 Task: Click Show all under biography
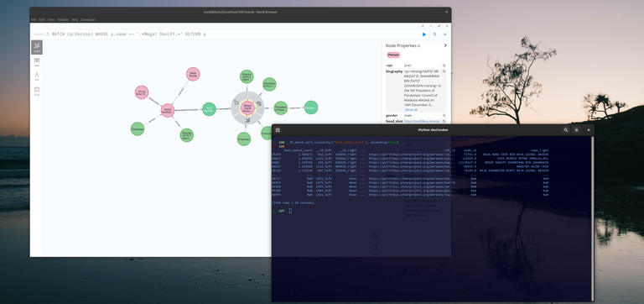point(411,110)
